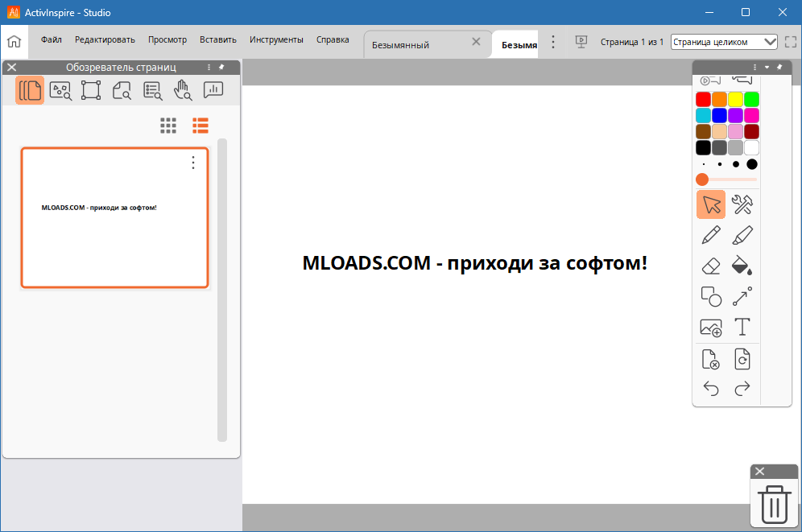Screen dimensions: 802x532
Task: Open the Action Browser icon
Action: pyautogui.click(x=183, y=90)
